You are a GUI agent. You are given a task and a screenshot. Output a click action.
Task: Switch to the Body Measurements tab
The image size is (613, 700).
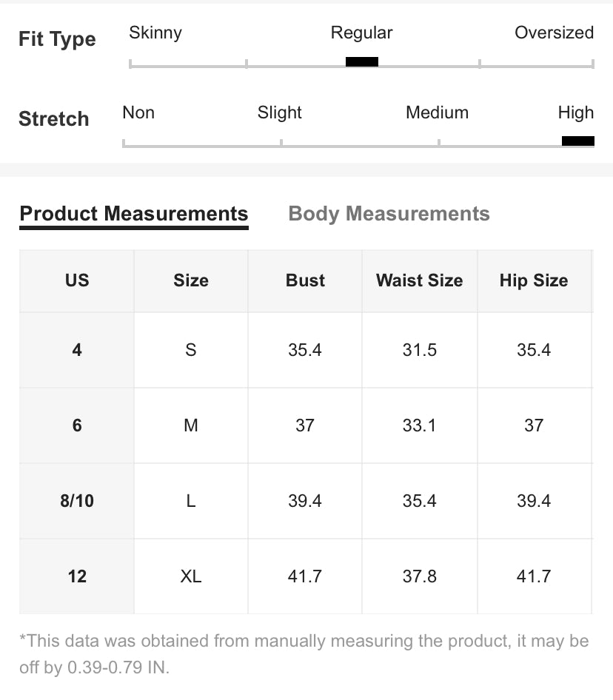tap(389, 214)
